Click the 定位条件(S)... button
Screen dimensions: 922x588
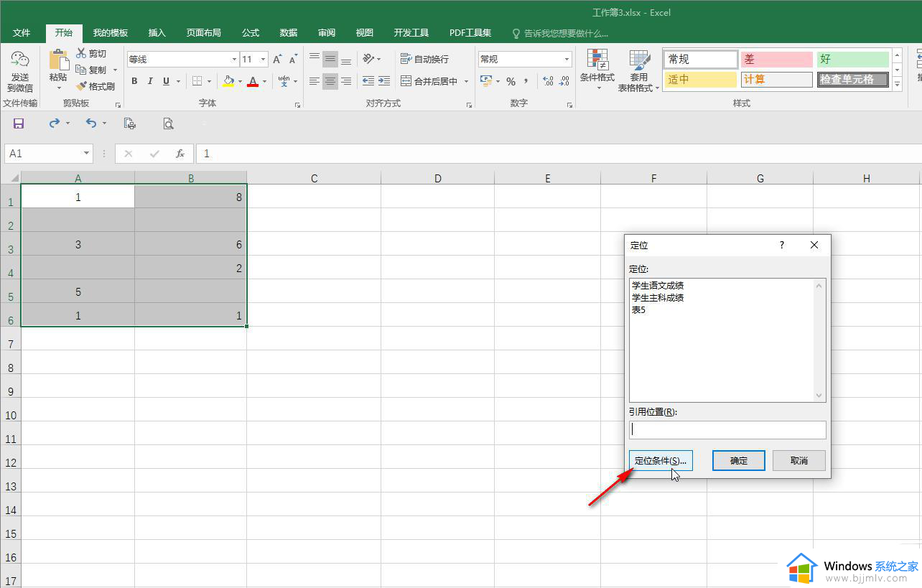661,461
